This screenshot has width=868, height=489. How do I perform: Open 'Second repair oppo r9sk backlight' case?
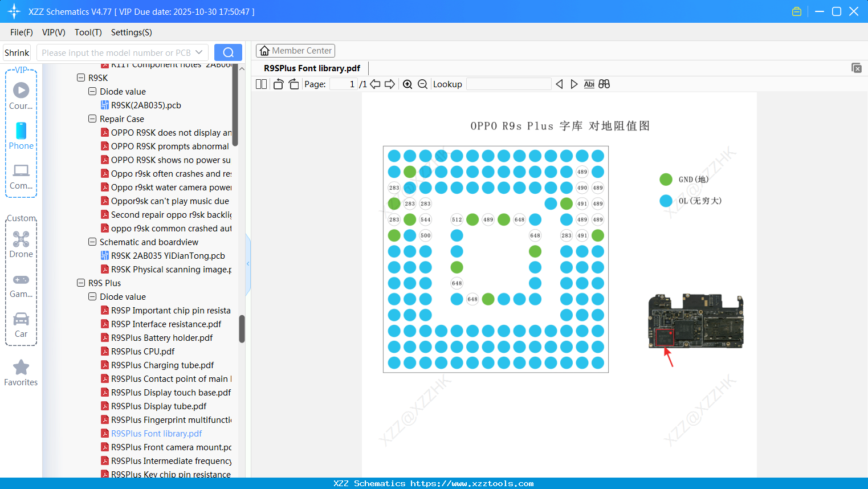pos(171,214)
